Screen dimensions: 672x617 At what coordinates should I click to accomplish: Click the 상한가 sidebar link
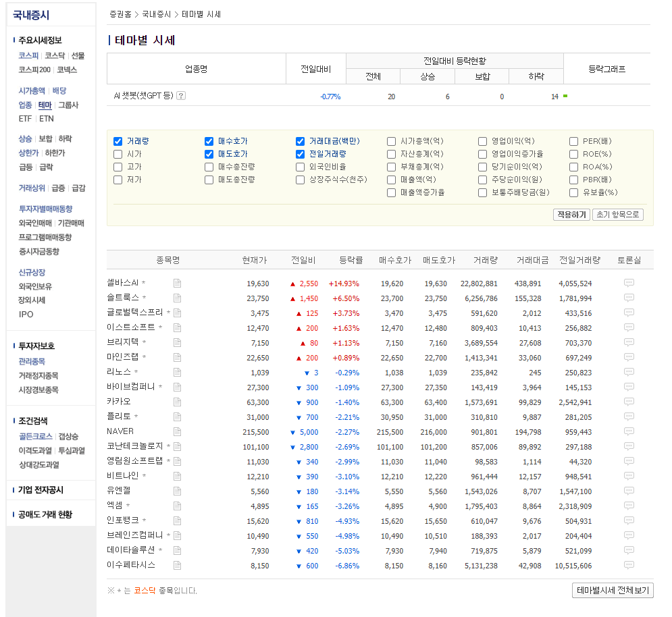point(28,153)
